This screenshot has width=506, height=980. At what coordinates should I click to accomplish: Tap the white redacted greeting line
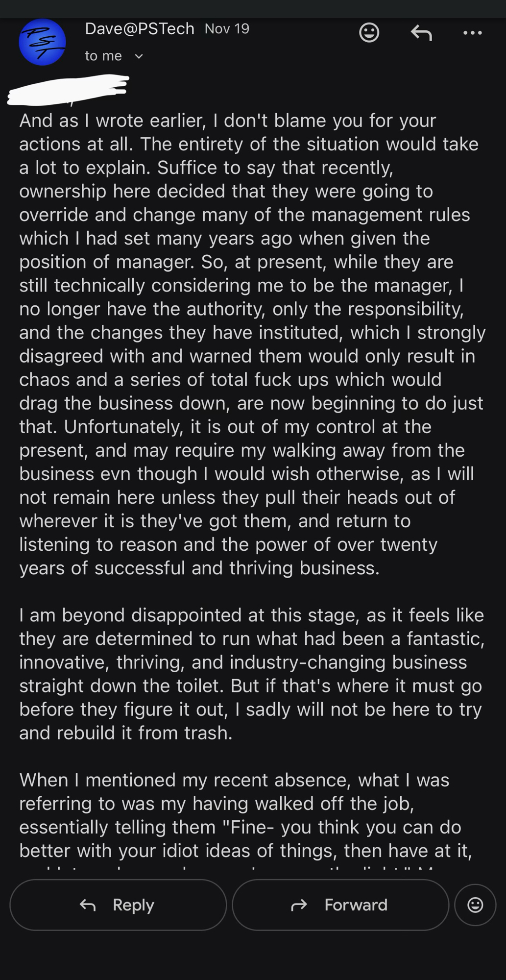point(69,90)
